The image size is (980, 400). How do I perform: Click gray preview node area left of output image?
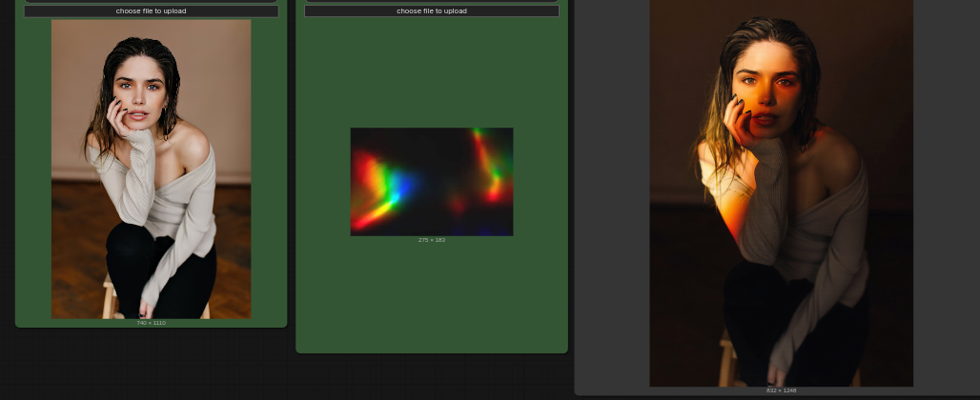[612, 192]
